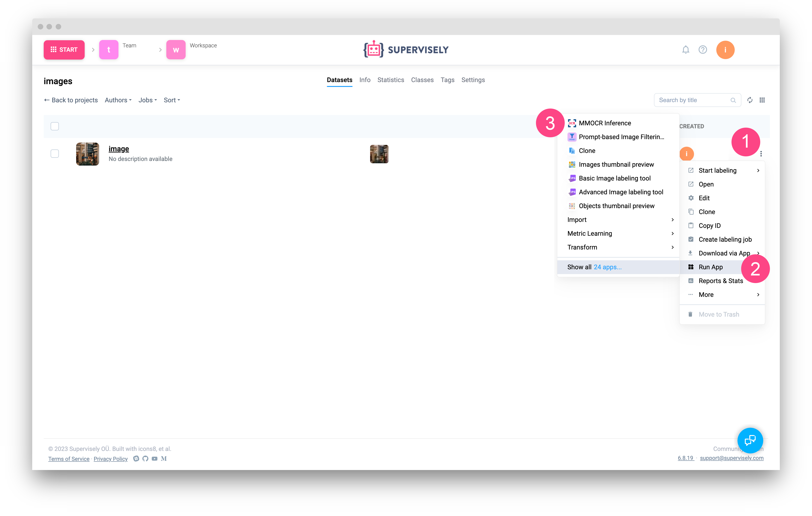
Task: Switch to the Statistics tab
Action: coord(391,80)
